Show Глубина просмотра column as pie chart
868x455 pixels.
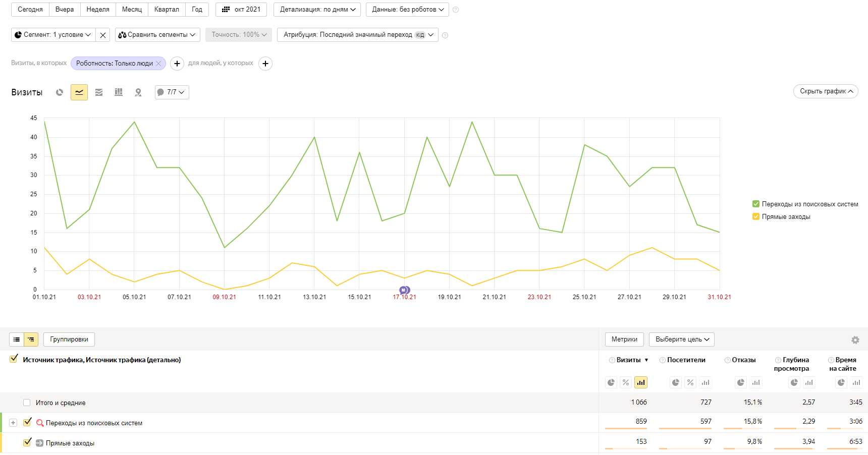point(794,382)
